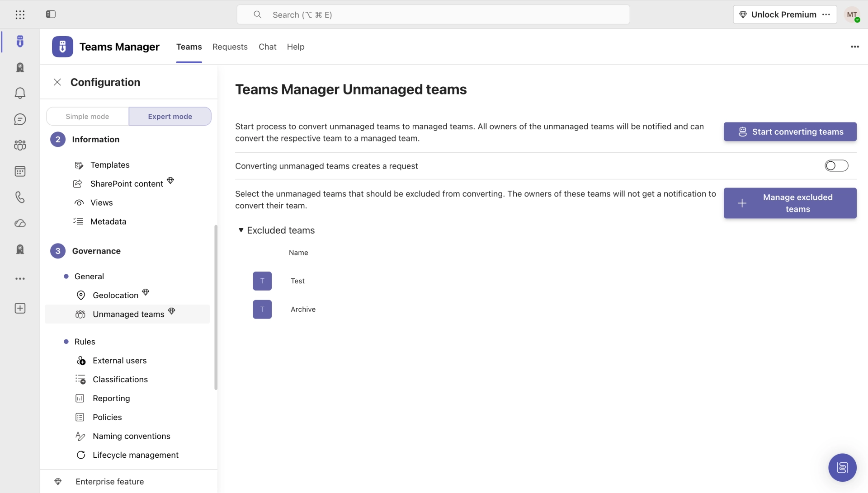
Task: Click Start converting teams button
Action: [790, 132]
